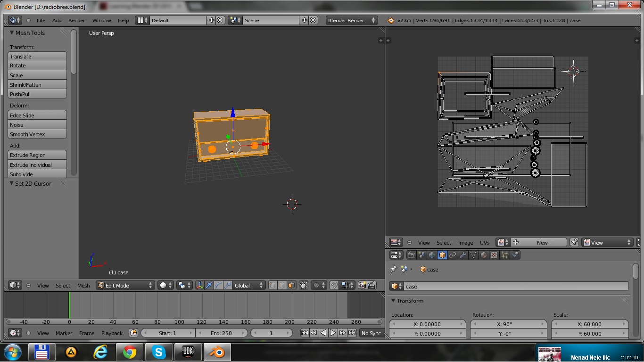Open the Modifiers wrench icon tab
644x362 pixels.
(x=463, y=255)
